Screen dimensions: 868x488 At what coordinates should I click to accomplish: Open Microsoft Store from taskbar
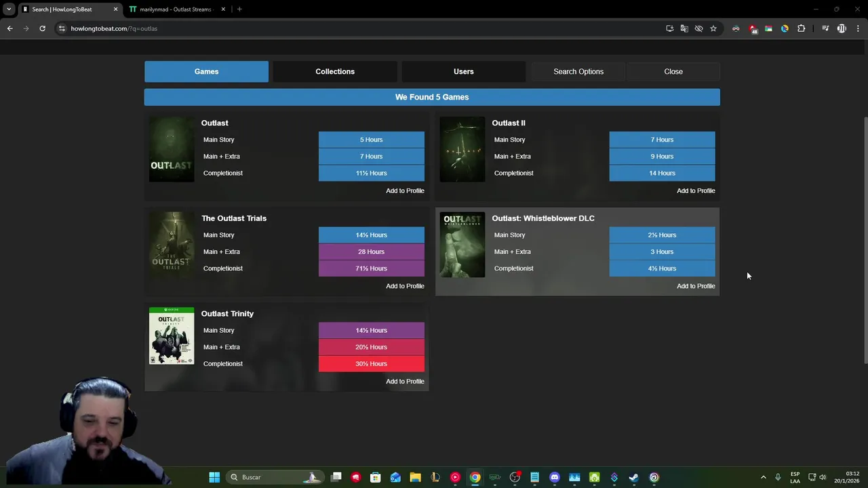pos(376,477)
